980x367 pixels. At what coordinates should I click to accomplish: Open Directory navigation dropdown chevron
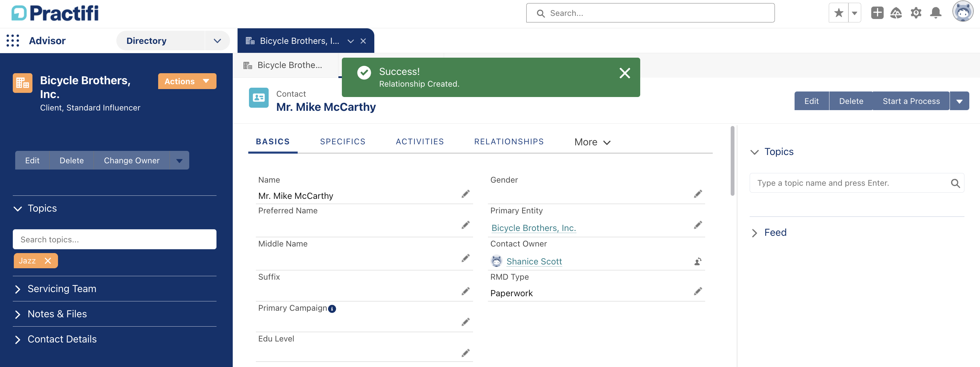coord(217,41)
